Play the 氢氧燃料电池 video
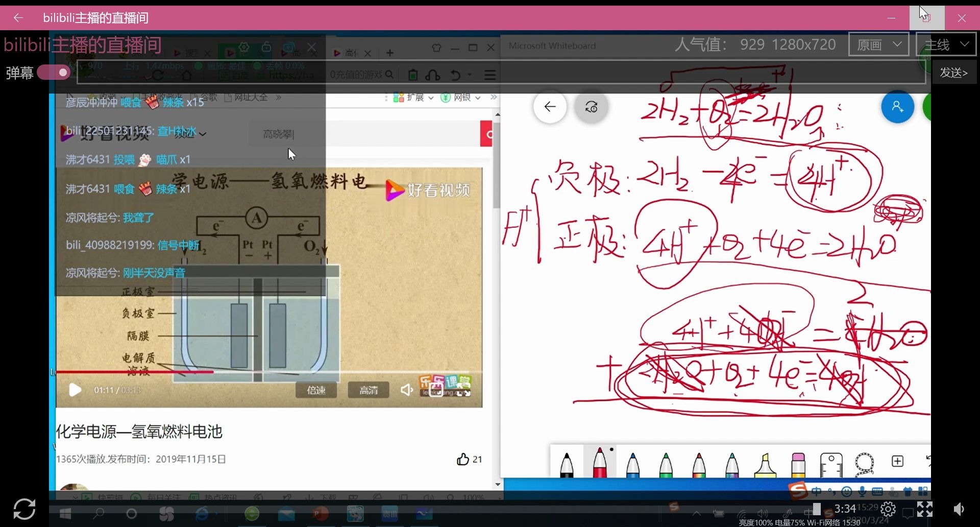The height and width of the screenshot is (527, 980). point(75,390)
